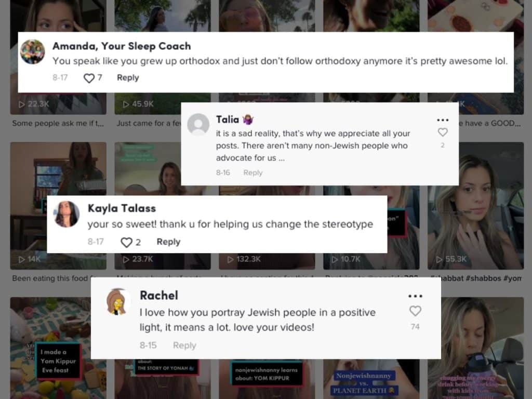Open the video with 22.3K views

click(58, 103)
